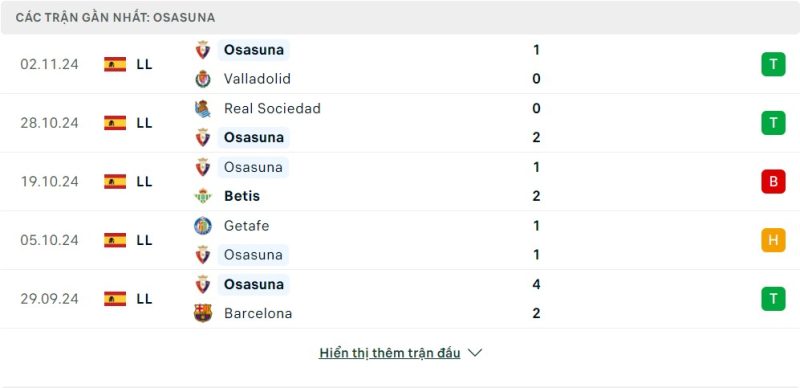
Task: Click green T badge for Valladolid match
Action: 773,64
